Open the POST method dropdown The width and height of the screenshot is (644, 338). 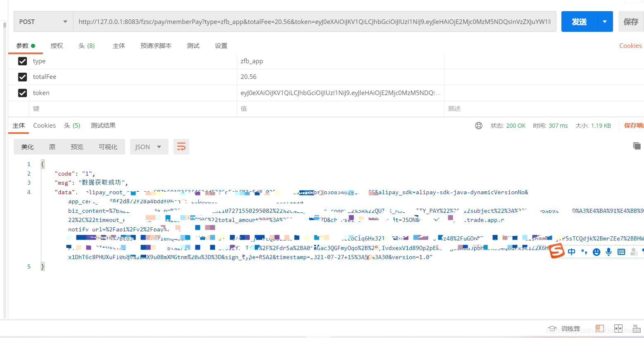coord(43,21)
